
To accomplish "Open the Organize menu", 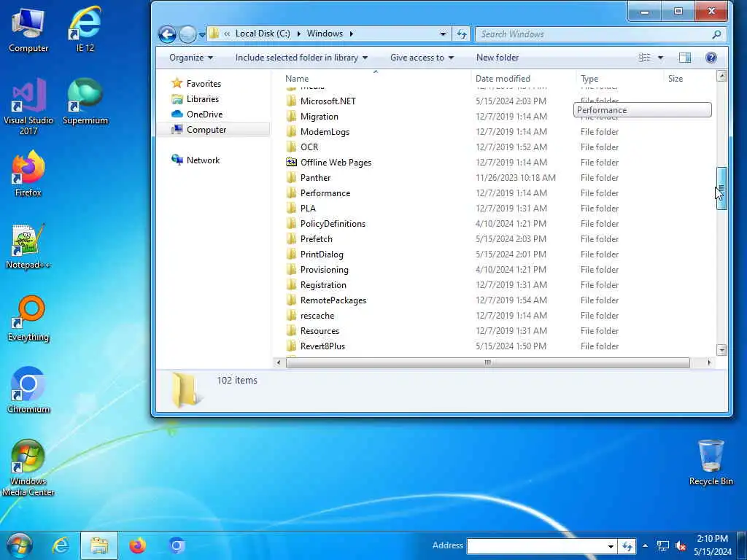I will [x=191, y=58].
